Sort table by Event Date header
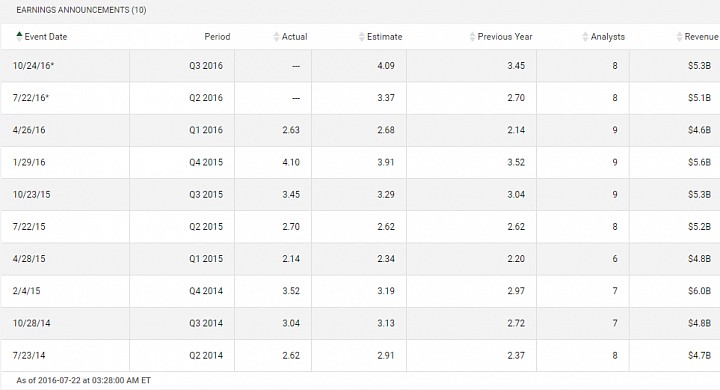The width and height of the screenshot is (720, 390). [45, 37]
